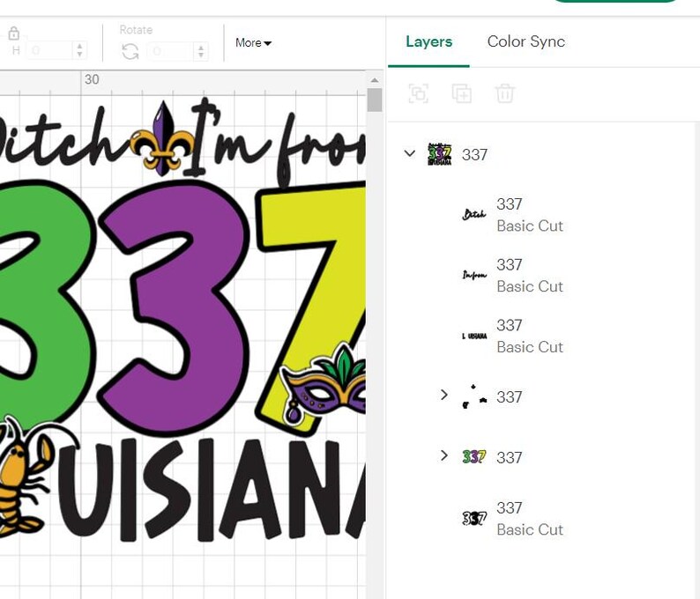Image resolution: width=700 pixels, height=599 pixels.
Task: Expand the 337 group with scattered shapes
Action: click(x=443, y=395)
